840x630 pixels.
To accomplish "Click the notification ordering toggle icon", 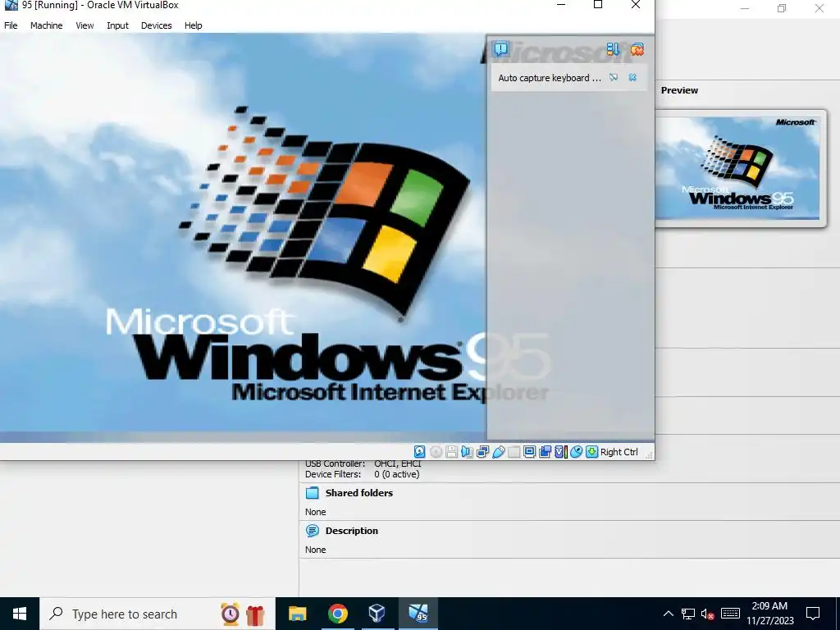I will pos(613,49).
